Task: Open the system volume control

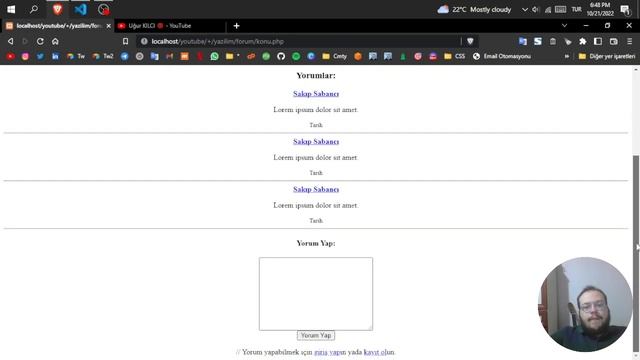Action: click(x=536, y=9)
